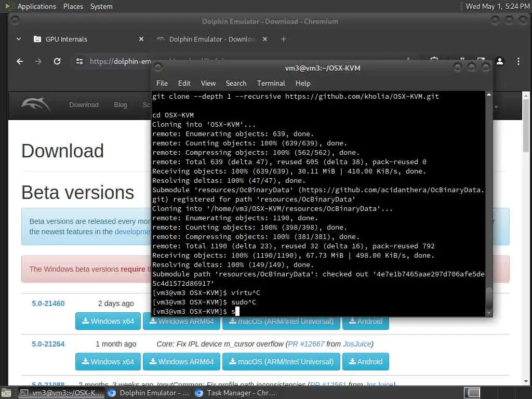The width and height of the screenshot is (532, 399).
Task: Open Chromium profile avatar icon
Action: pyautogui.click(x=500, y=61)
